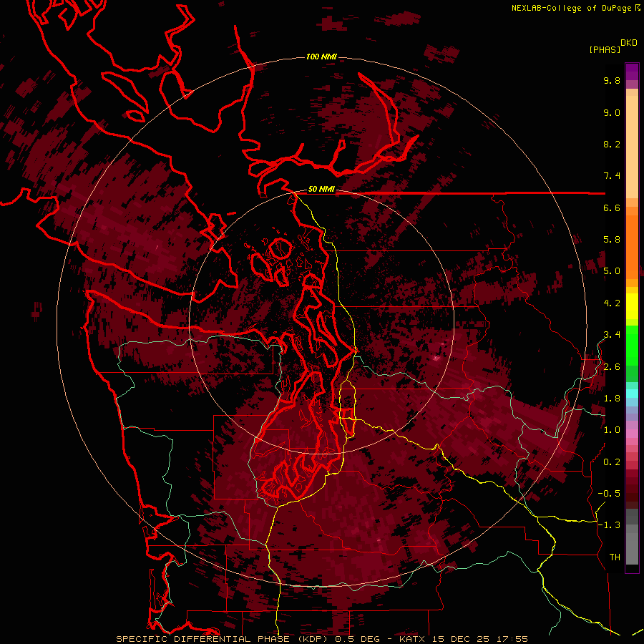Click the -0.5 scale value
The width and height of the screenshot is (644, 644).
[609, 494]
